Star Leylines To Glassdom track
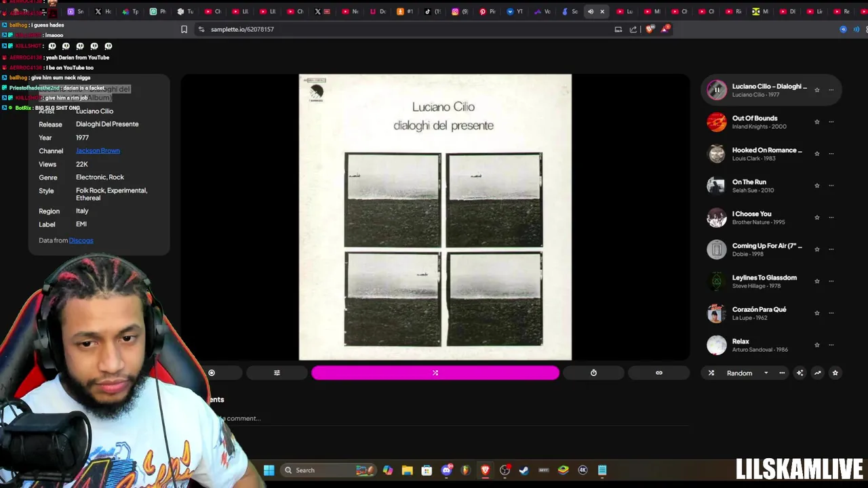Screen dimensions: 868x488 pyautogui.click(x=817, y=281)
